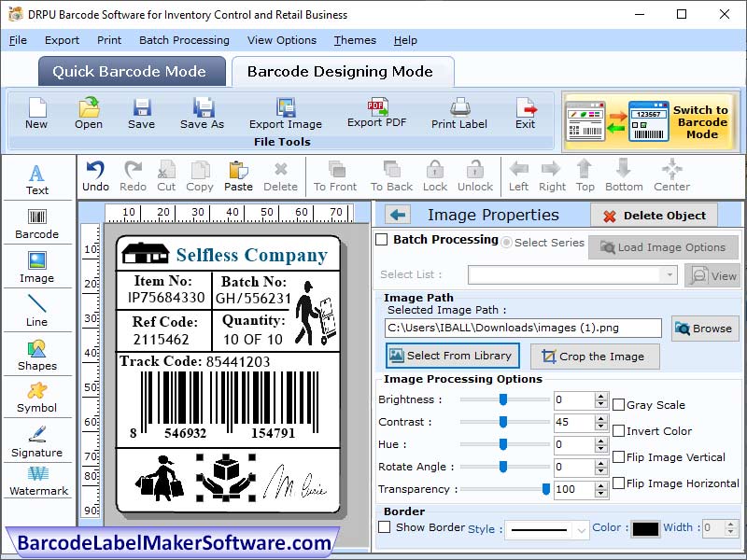Switch to Barcode Designing Mode tab
Screen dimensions: 747x560
(x=343, y=72)
